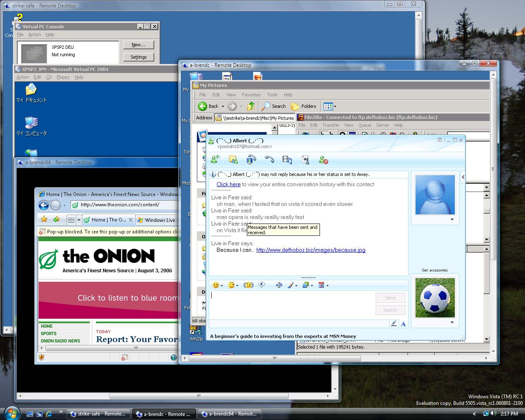Expand the emoticons dropdown arrow
The image size is (525, 420).
tap(222, 285)
